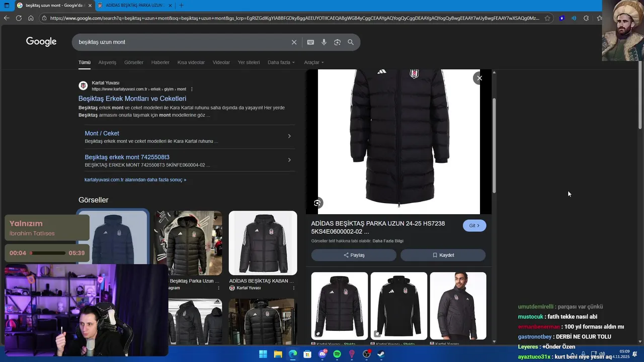Open Microsoft Edge from the taskbar
This screenshot has height=362, width=644.
tap(293, 354)
